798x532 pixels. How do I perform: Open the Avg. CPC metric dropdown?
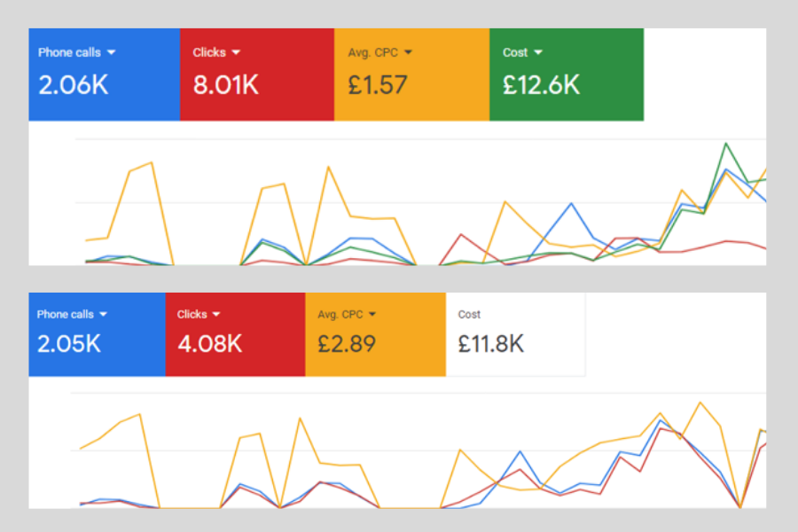tap(407, 51)
